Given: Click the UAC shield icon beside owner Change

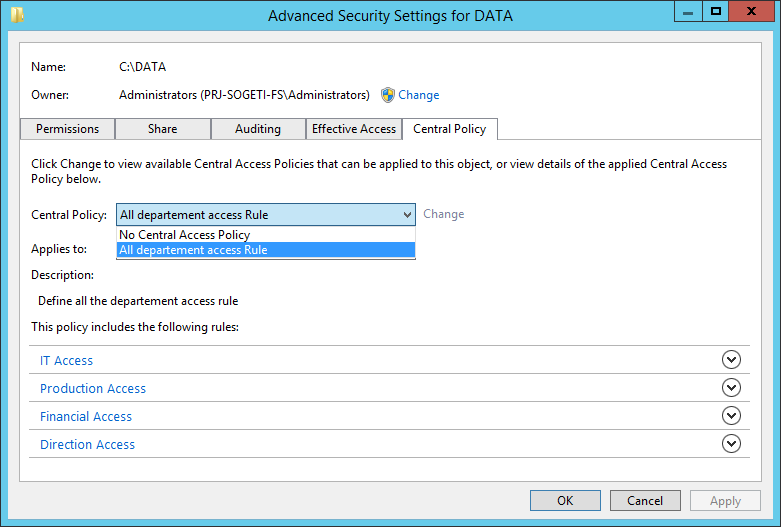Looking at the screenshot, I should [388, 95].
